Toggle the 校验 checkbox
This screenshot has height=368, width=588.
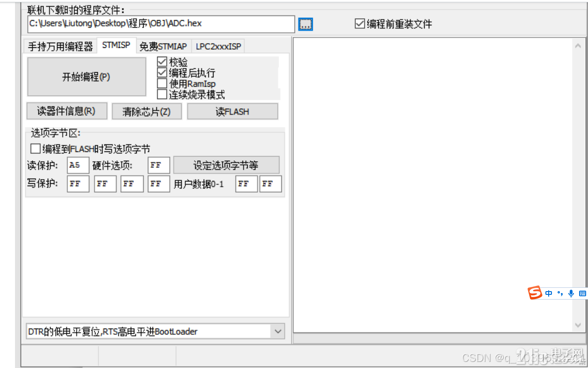[x=162, y=62]
